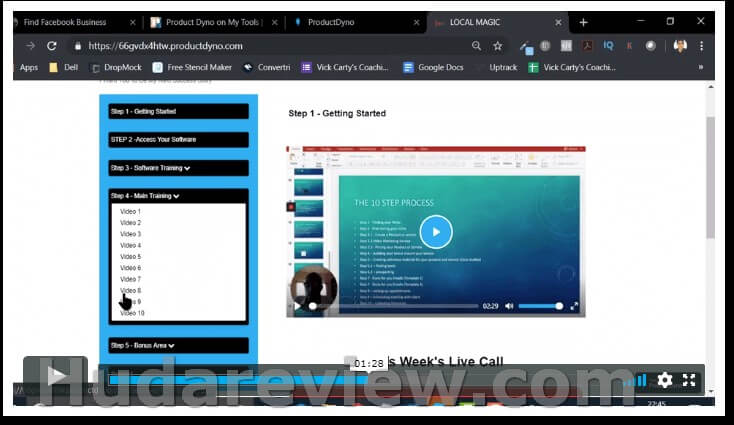Click the red PDF extension icon
The image size is (734, 425).
(x=587, y=45)
